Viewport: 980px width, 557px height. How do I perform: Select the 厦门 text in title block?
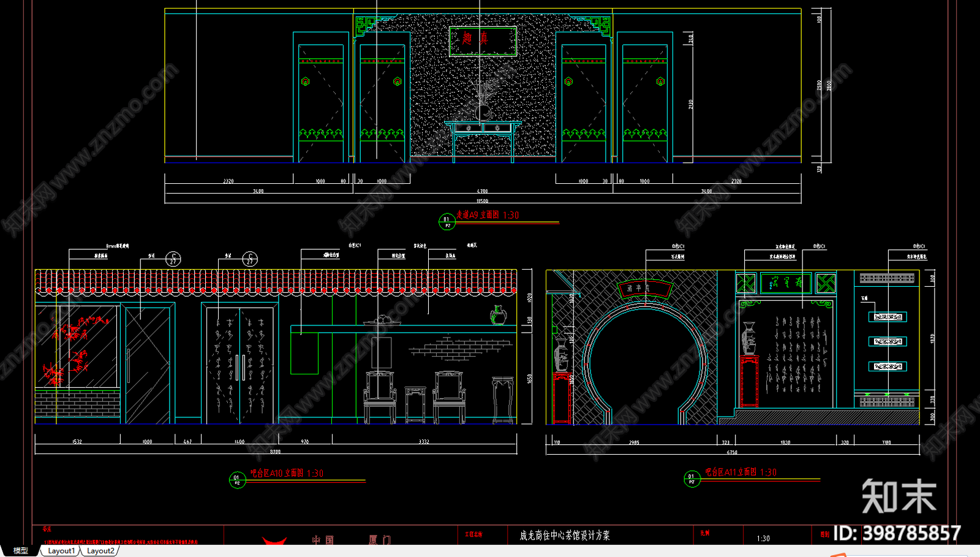(x=380, y=540)
